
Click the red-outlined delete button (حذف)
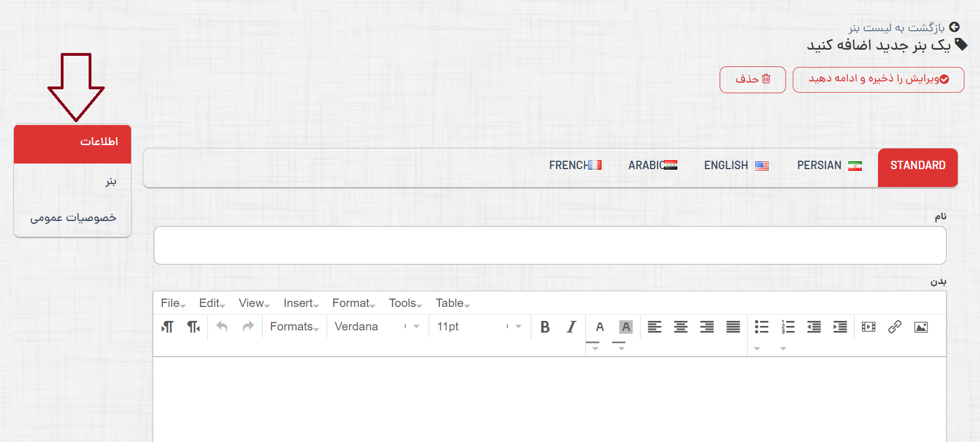[x=753, y=79]
